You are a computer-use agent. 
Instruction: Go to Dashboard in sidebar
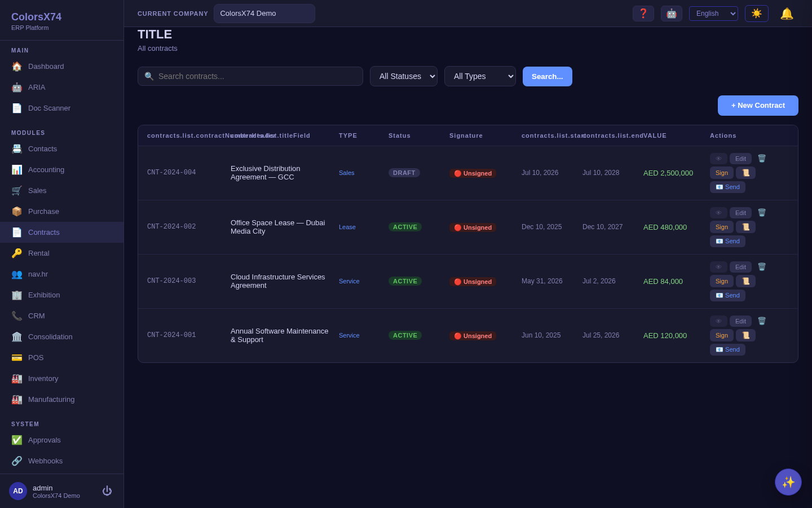61,67
